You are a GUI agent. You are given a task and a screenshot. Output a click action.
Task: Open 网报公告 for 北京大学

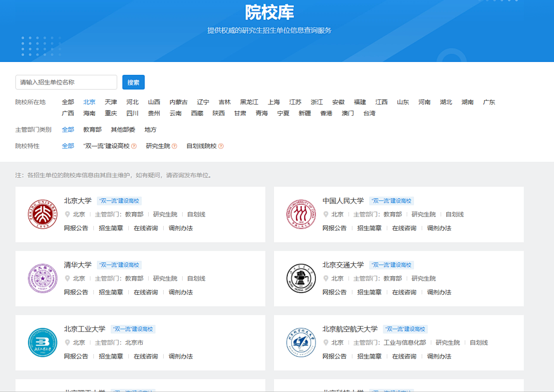coord(76,229)
